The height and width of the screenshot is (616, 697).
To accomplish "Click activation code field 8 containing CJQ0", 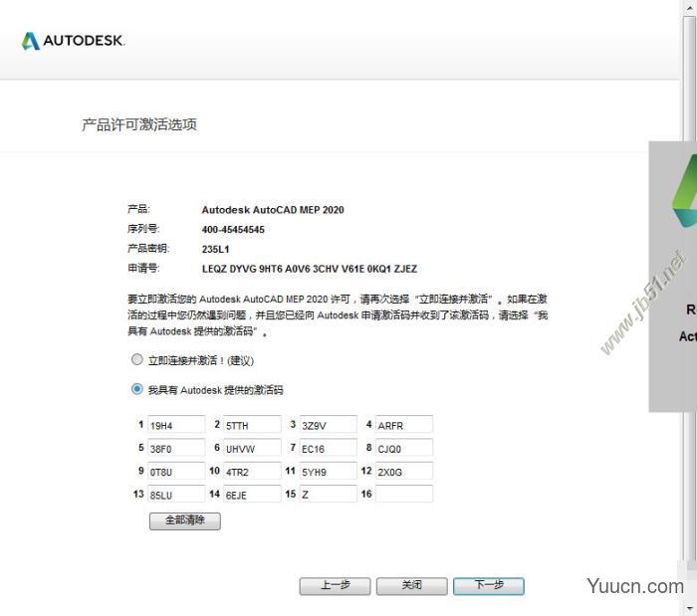I will click(x=404, y=447).
